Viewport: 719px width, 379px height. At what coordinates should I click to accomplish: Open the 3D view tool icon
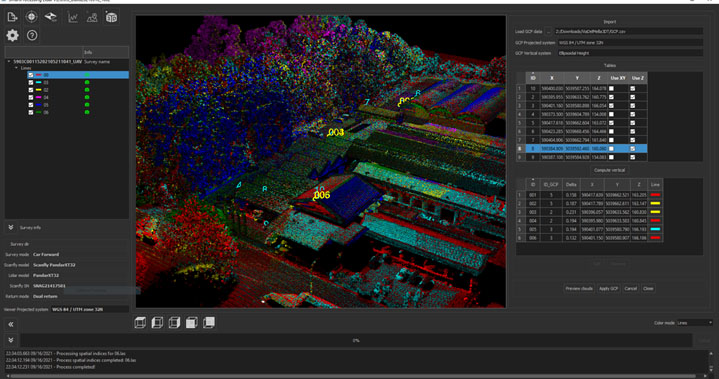pyautogui.click(x=111, y=17)
